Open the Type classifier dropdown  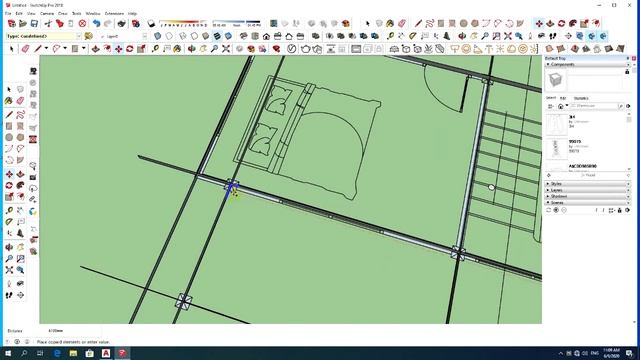(x=78, y=36)
